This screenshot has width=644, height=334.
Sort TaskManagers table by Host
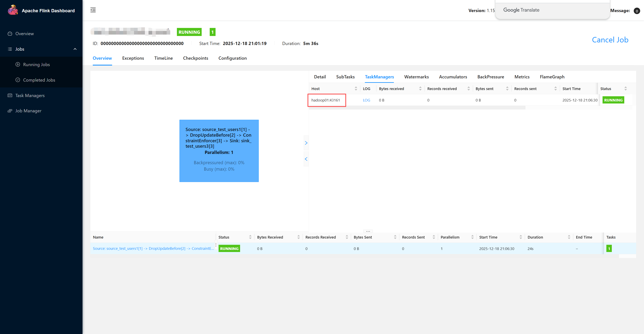[x=356, y=89]
